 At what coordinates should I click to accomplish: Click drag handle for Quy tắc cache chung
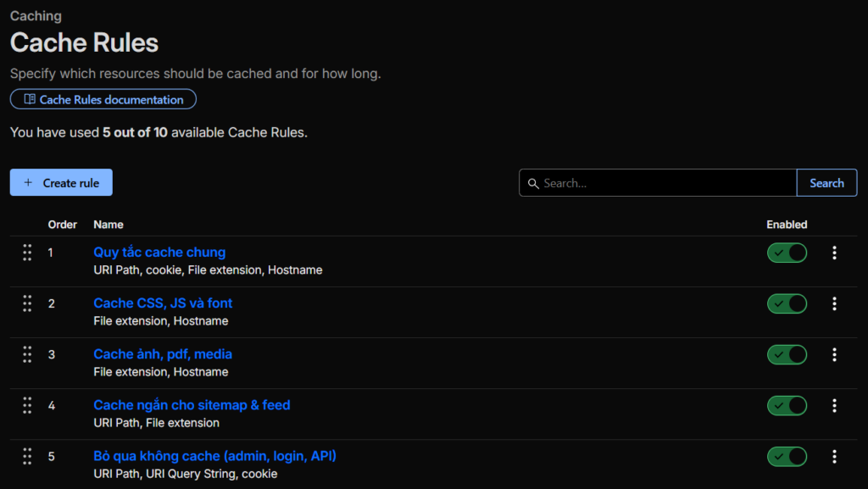coord(27,253)
